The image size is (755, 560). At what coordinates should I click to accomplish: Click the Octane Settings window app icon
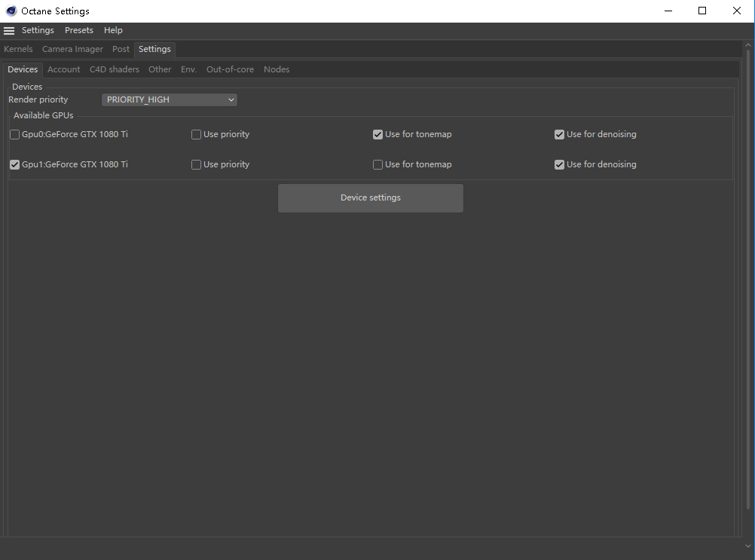click(11, 11)
